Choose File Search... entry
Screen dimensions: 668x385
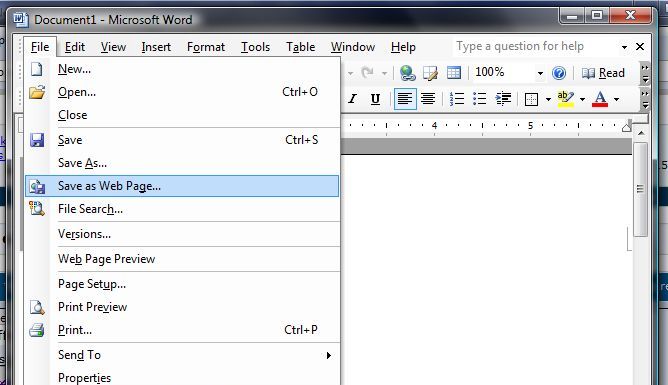(182, 209)
